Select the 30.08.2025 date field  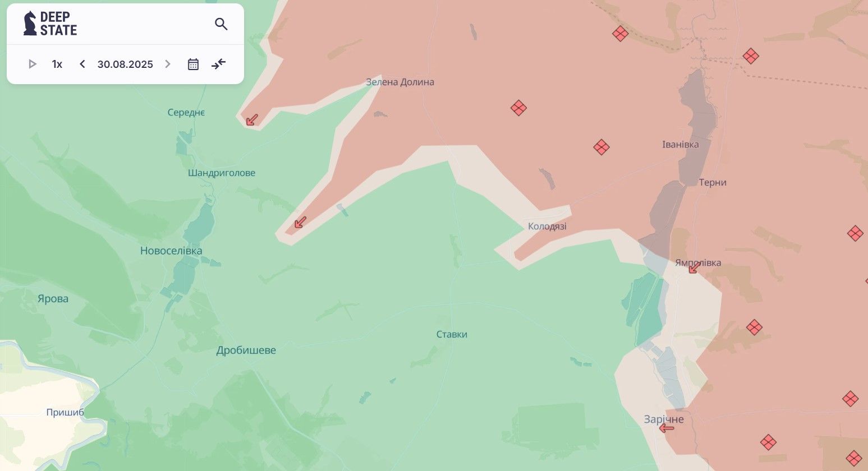[x=125, y=64]
